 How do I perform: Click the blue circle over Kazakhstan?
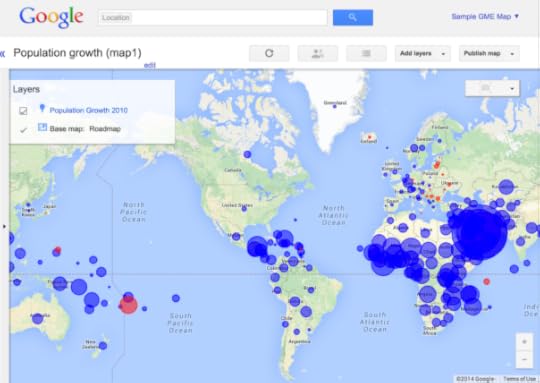506,187
